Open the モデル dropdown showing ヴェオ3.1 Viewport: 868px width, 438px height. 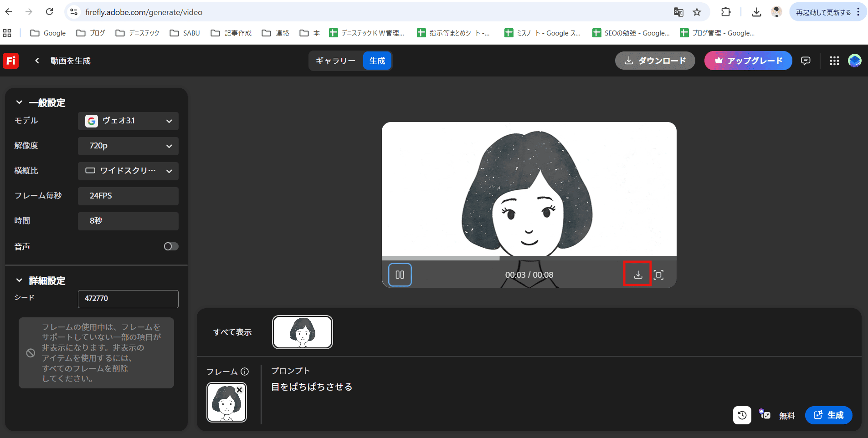click(x=128, y=121)
